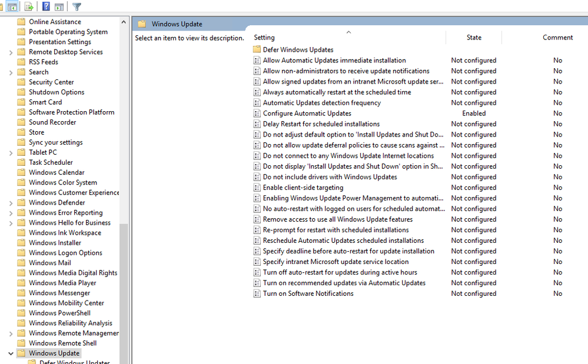Select Windows Calendar tree item
The height and width of the screenshot is (364, 588).
57,172
